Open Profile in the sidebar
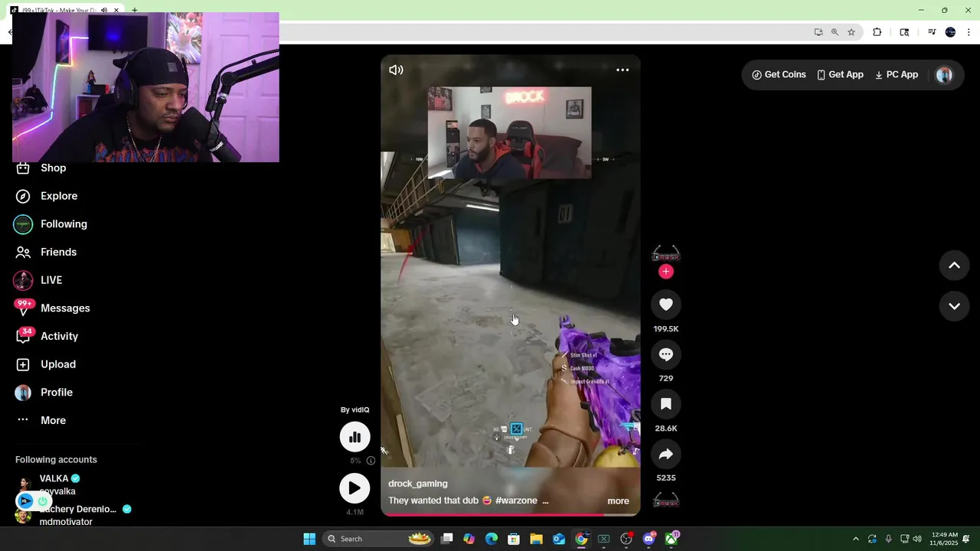This screenshot has width=980, height=551. (x=57, y=393)
